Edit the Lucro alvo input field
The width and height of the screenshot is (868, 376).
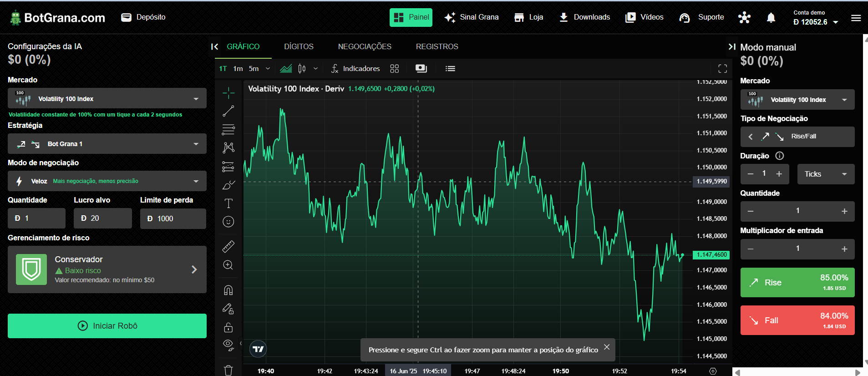click(103, 218)
